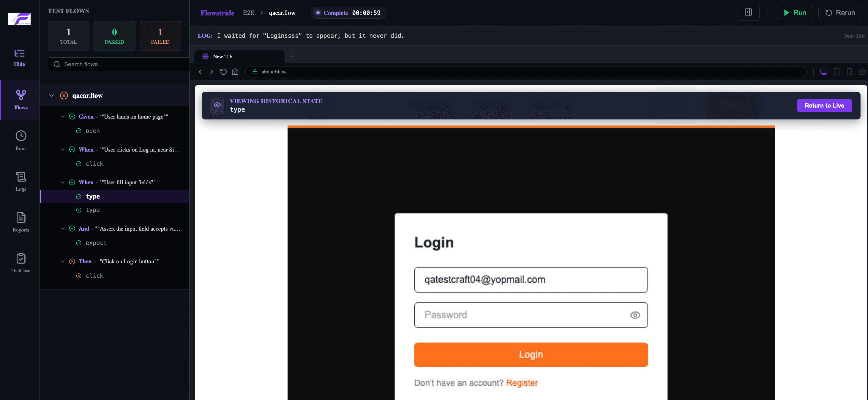Click the Flowstride breadcrumb title
Viewport: 868px width, 400px height.
217,13
